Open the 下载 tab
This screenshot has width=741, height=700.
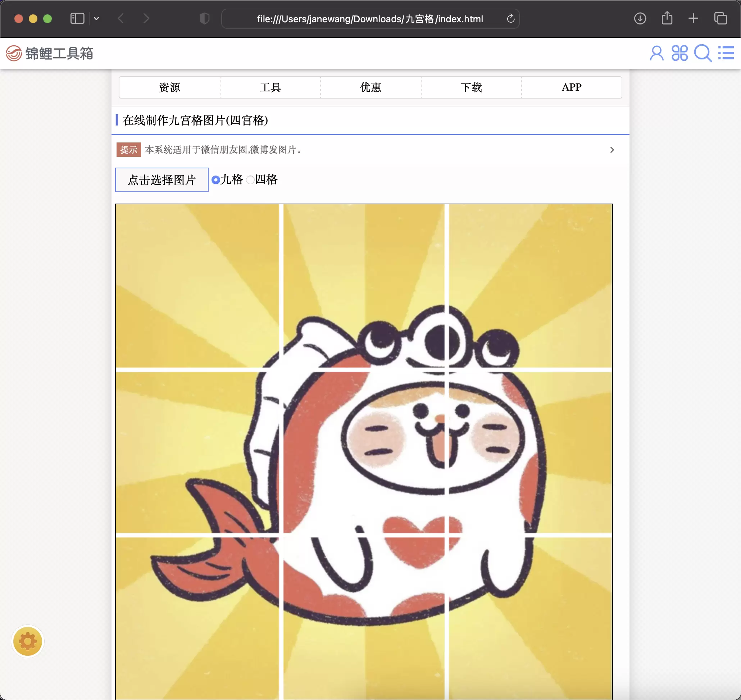pyautogui.click(x=471, y=87)
